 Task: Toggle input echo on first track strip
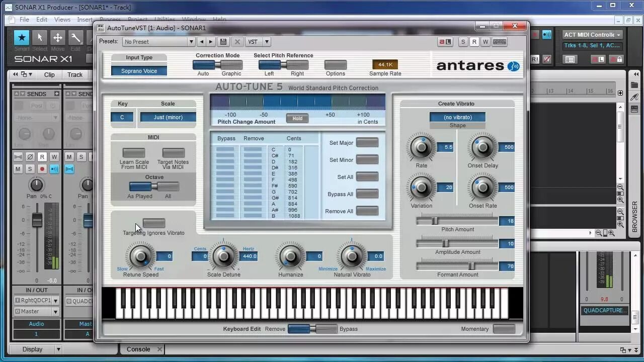(54, 169)
